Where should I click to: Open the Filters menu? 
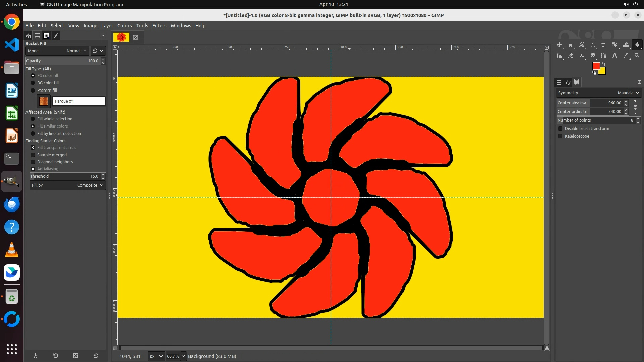pos(159,26)
